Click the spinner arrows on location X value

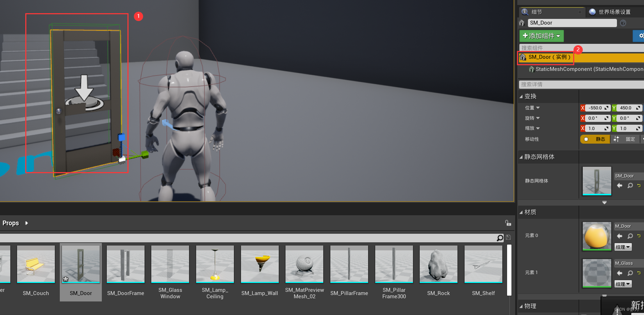point(607,108)
